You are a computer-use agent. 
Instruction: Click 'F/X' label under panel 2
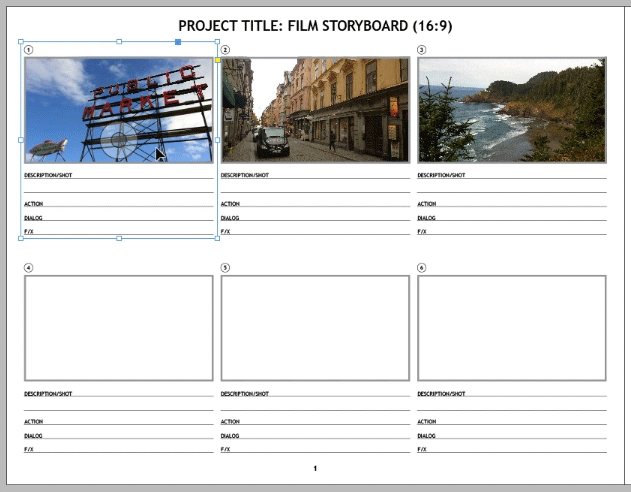225,232
